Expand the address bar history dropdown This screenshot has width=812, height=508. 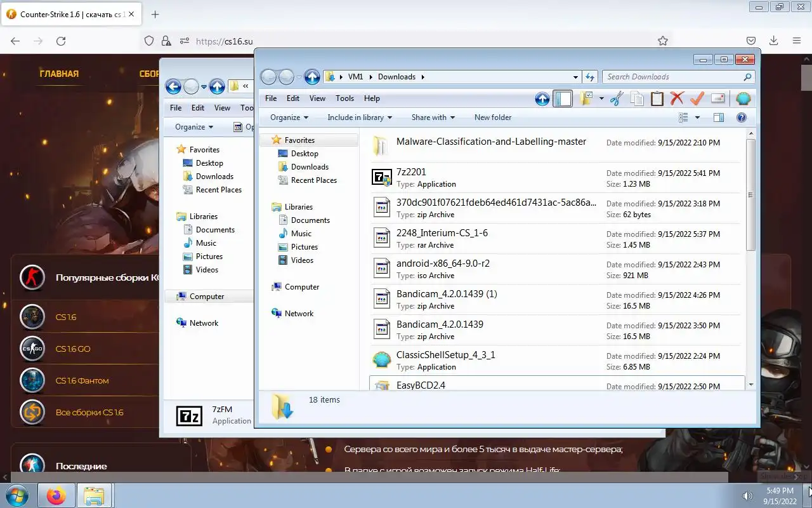(575, 77)
